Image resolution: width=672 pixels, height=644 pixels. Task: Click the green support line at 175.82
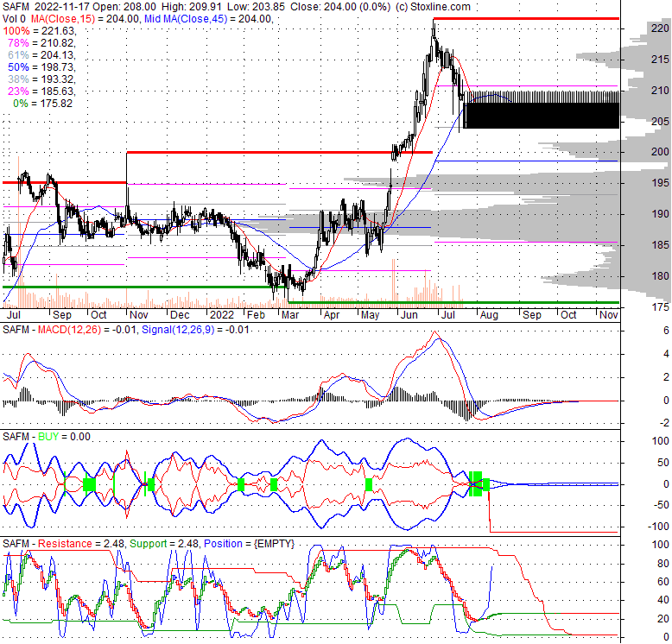[x=453, y=303]
